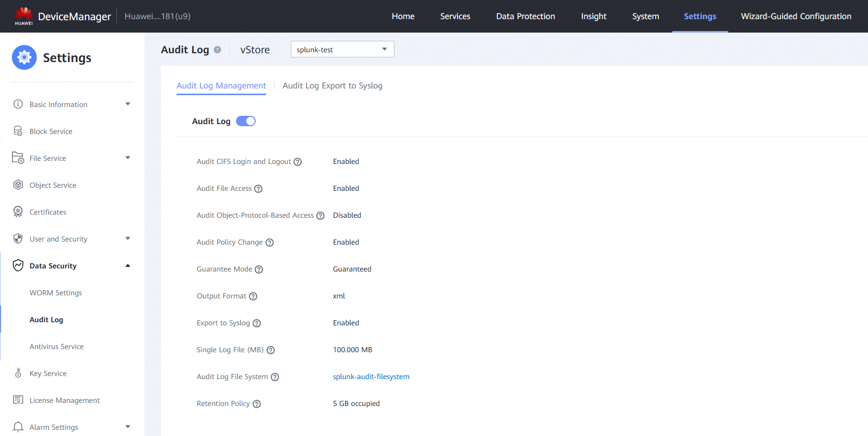Click the xml output format value
This screenshot has height=436, width=868.
pyautogui.click(x=339, y=296)
